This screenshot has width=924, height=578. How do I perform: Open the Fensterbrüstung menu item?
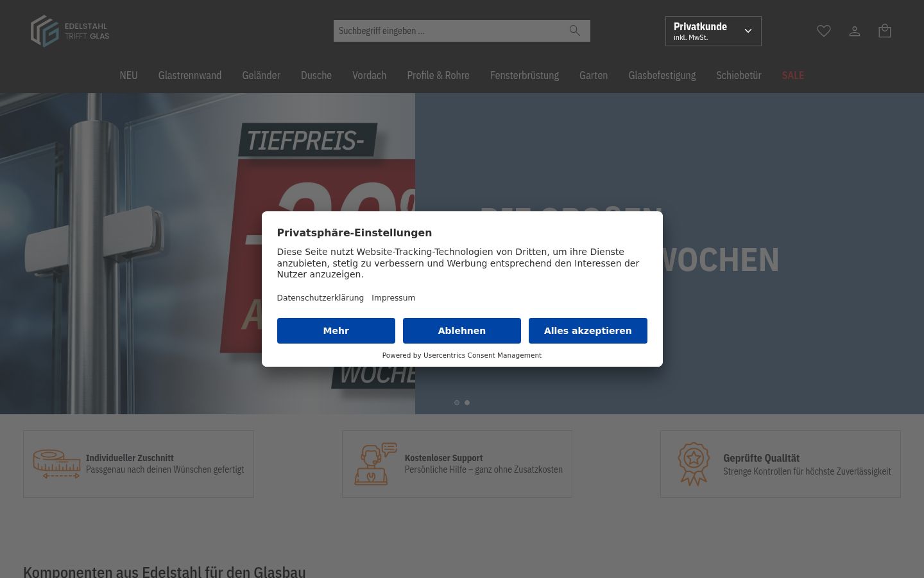(524, 75)
